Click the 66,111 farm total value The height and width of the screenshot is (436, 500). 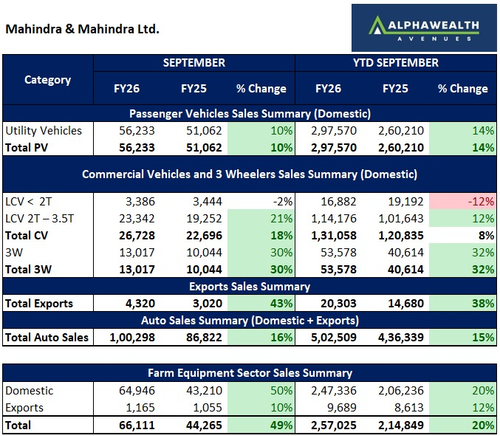click(x=137, y=425)
